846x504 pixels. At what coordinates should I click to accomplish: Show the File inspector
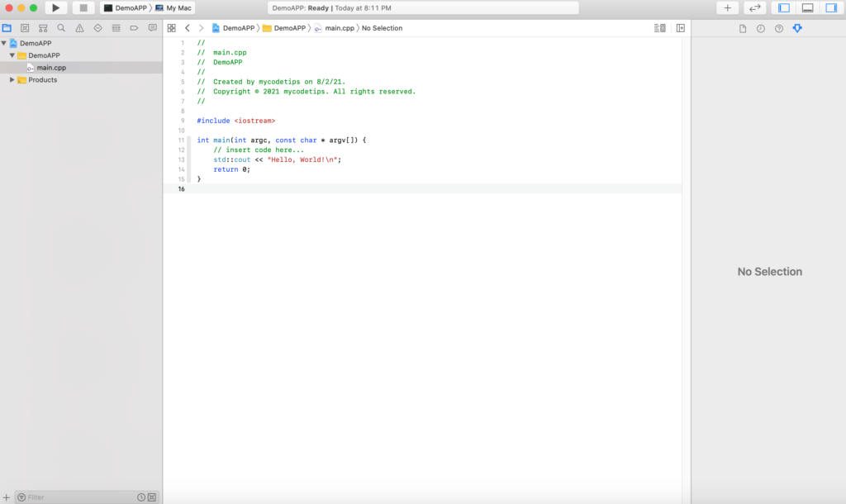(743, 29)
